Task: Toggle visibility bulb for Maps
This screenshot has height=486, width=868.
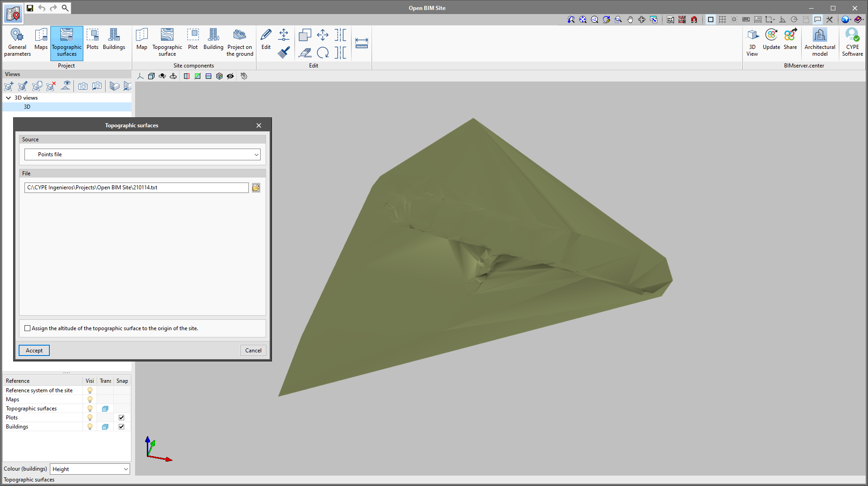Action: pos(90,399)
